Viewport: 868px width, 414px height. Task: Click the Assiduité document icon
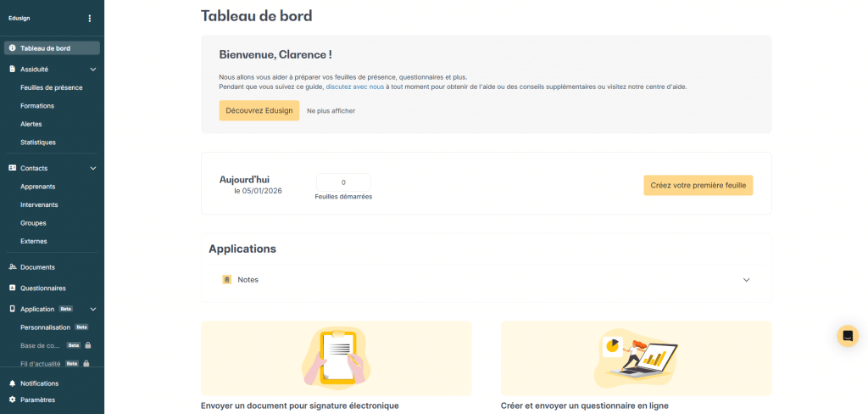tap(12, 70)
